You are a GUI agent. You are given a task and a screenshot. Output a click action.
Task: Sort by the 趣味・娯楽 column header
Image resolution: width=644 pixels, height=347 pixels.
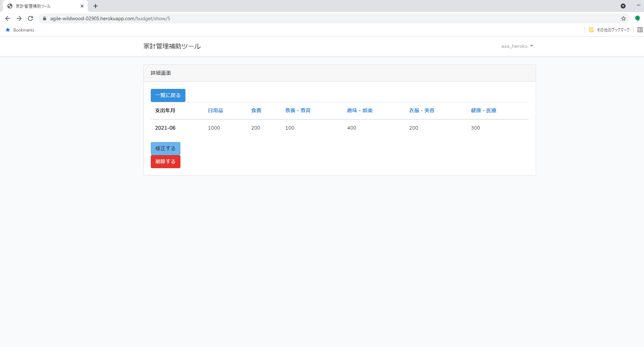pyautogui.click(x=360, y=110)
